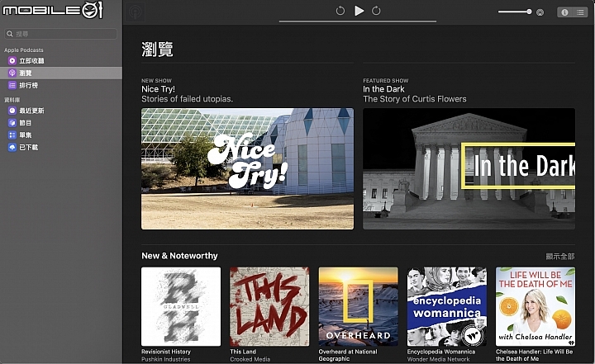Click the Encyclopedia Womannica title text
The image size is (595, 364).
(x=441, y=352)
